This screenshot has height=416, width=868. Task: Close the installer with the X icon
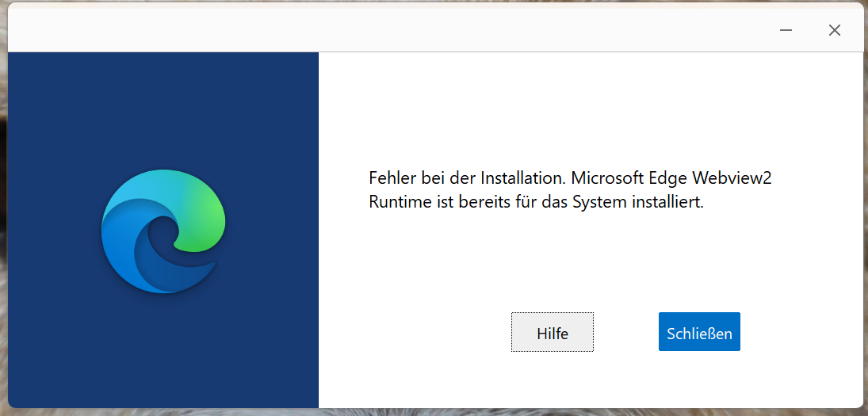(x=834, y=30)
